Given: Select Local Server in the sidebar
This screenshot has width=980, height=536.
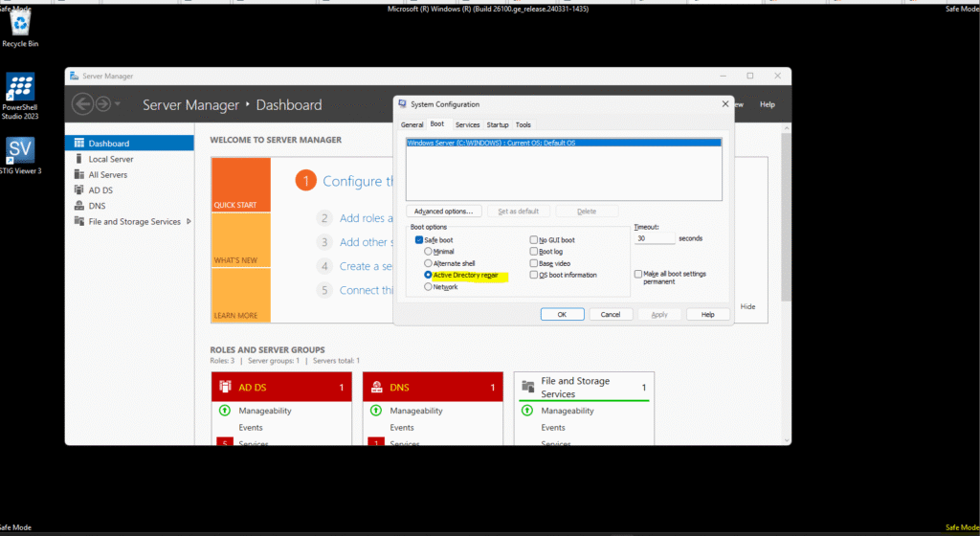Looking at the screenshot, I should (x=110, y=159).
